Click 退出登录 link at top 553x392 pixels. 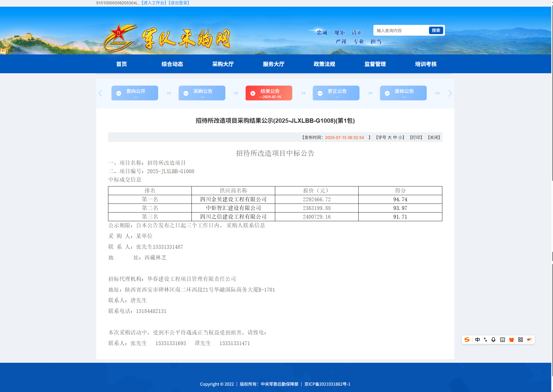click(179, 3)
